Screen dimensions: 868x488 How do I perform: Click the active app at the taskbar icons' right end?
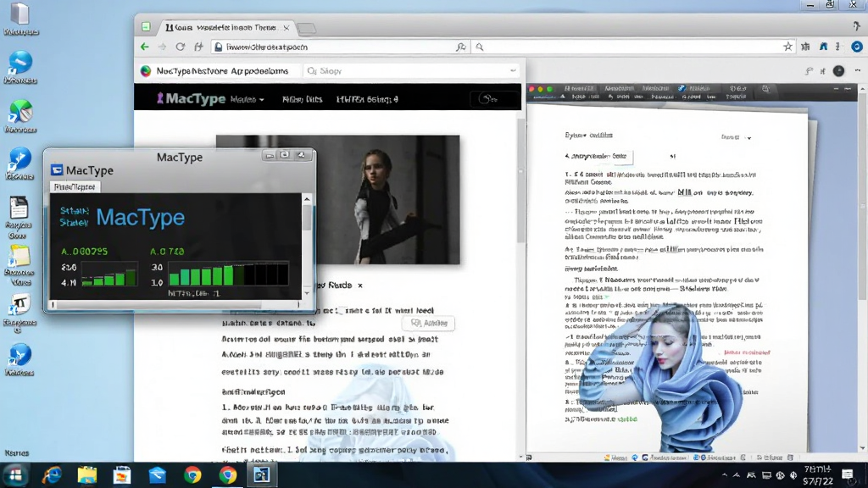tap(262, 474)
